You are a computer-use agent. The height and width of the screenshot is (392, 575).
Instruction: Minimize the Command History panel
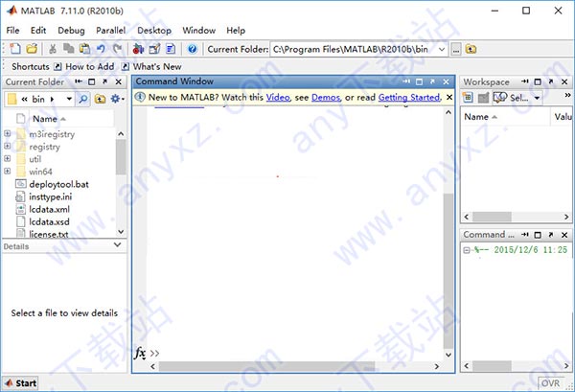525,235
